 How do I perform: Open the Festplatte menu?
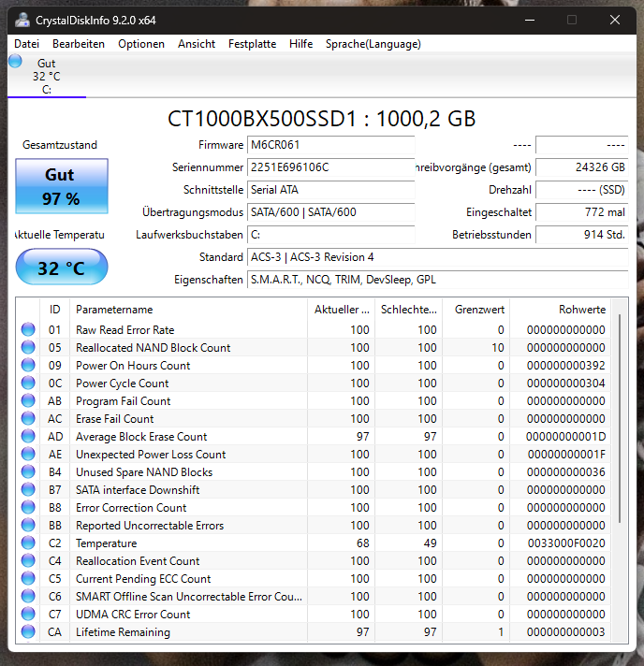tap(252, 44)
